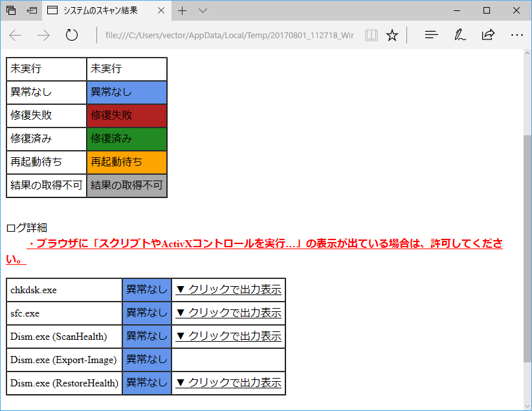The height and width of the screenshot is (411, 532).
Task: Open the Hub lines icon
Action: (x=431, y=34)
